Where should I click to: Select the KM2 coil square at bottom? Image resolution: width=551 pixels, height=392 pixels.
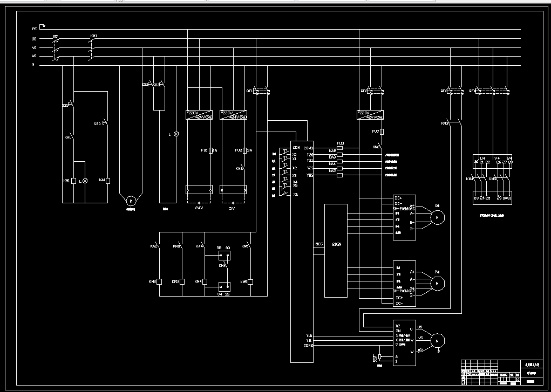[x=159, y=281]
